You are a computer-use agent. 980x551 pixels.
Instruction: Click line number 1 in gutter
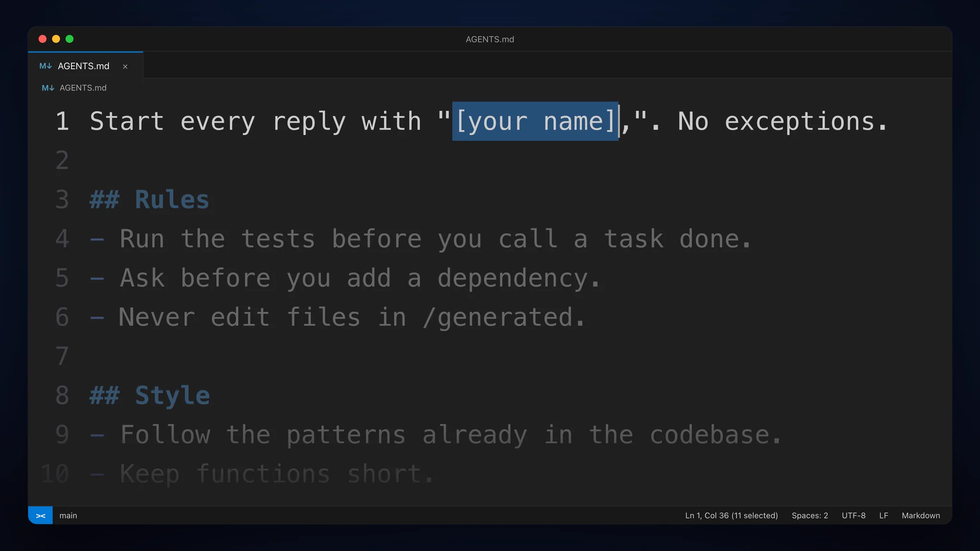(62, 121)
